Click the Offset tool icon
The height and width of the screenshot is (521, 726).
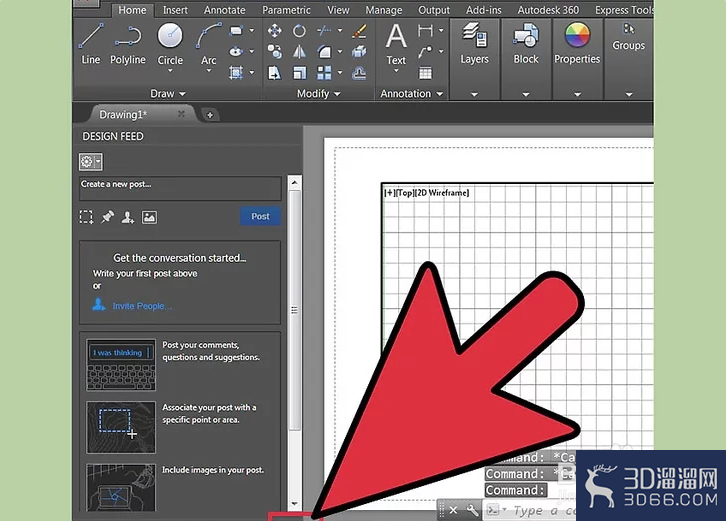[x=359, y=73]
